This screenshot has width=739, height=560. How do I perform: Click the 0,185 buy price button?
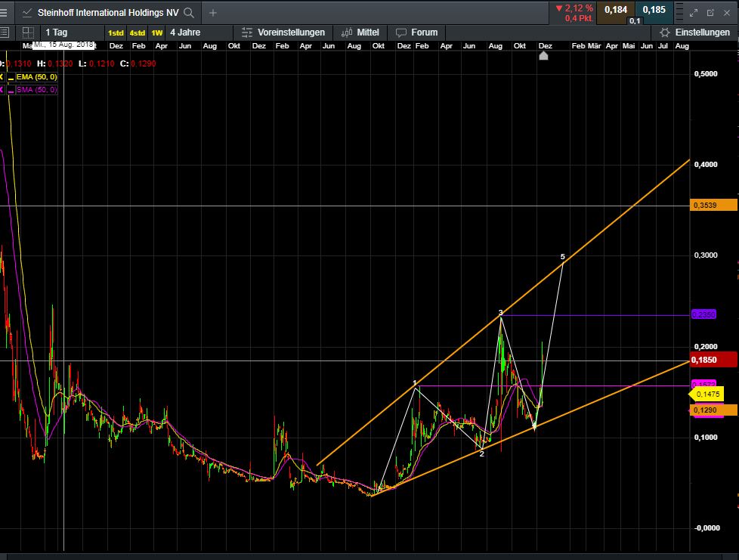click(x=654, y=10)
